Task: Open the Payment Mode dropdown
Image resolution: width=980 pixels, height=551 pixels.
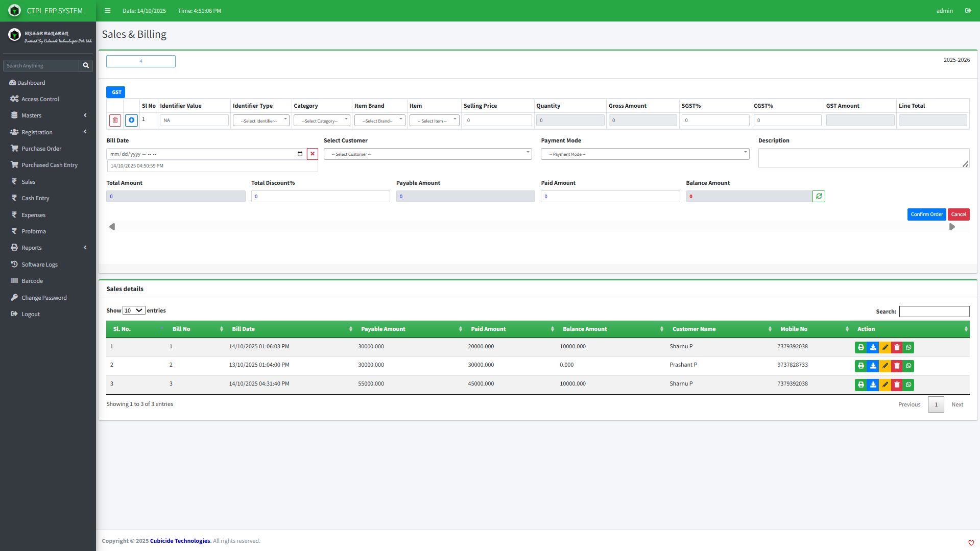Action: pyautogui.click(x=644, y=154)
